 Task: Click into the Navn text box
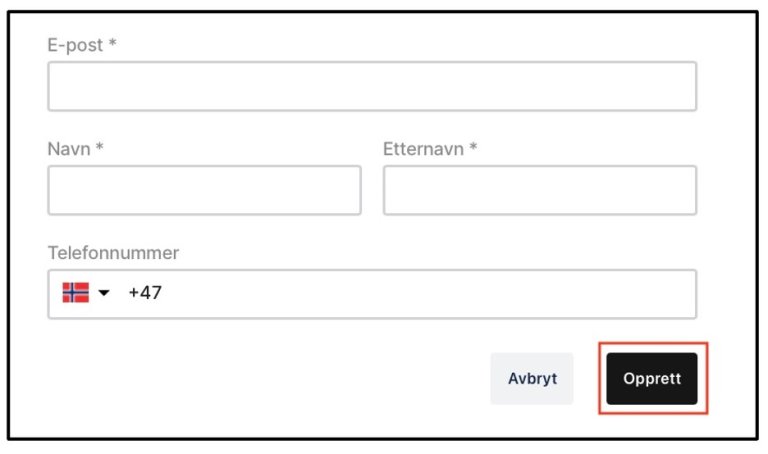pyautogui.click(x=204, y=190)
